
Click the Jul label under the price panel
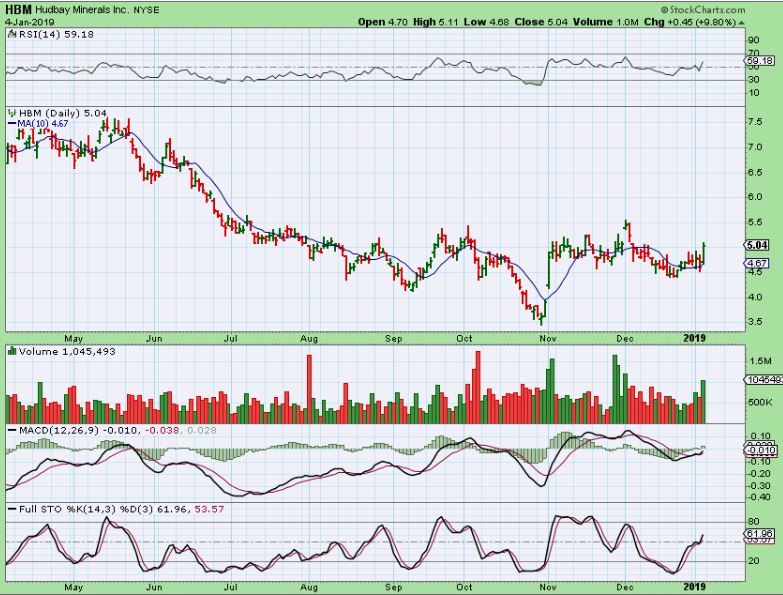[x=230, y=339]
